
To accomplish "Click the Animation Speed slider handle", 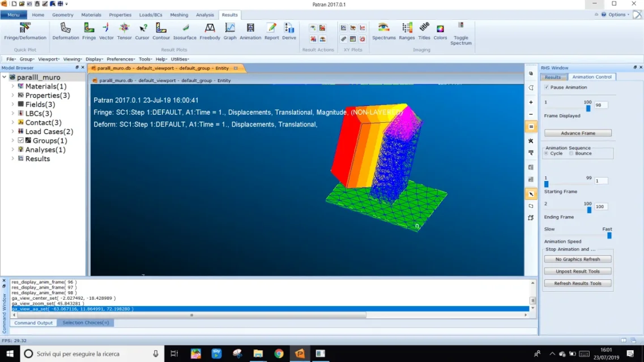I will (x=609, y=235).
